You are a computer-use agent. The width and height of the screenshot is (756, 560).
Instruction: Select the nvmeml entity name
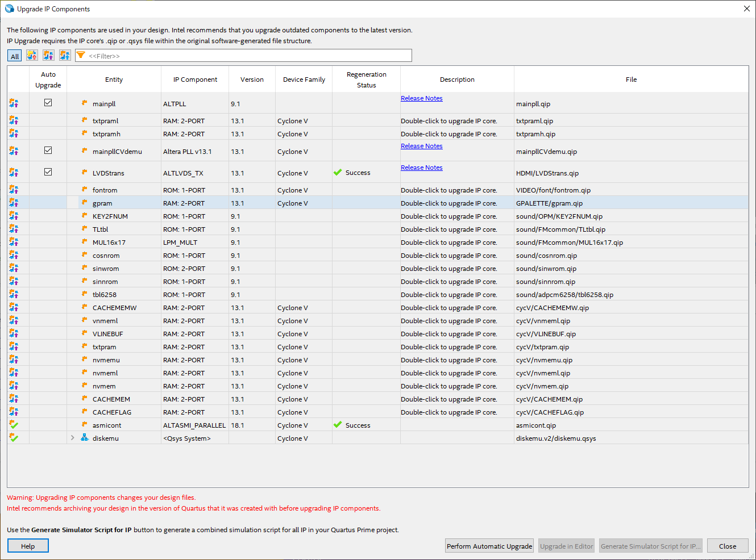tap(105, 373)
